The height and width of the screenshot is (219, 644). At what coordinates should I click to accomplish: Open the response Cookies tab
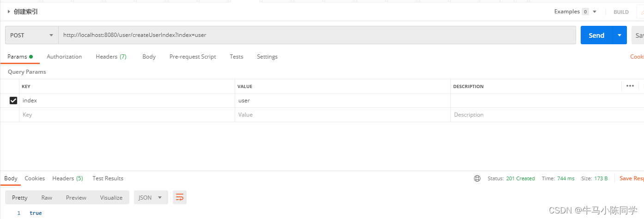click(x=35, y=178)
